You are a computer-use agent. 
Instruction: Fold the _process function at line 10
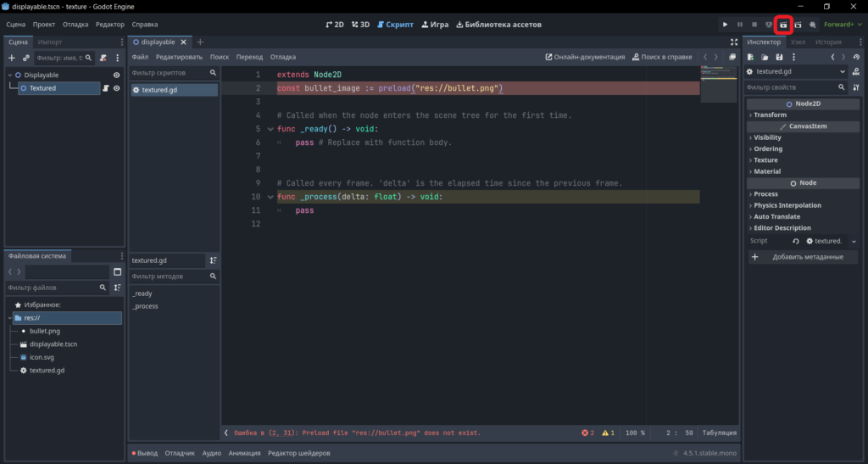270,197
